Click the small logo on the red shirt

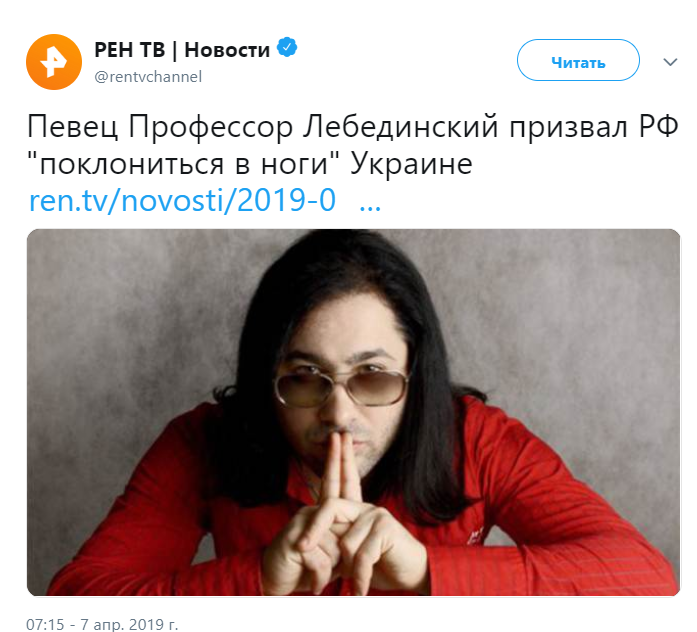[x=474, y=534]
